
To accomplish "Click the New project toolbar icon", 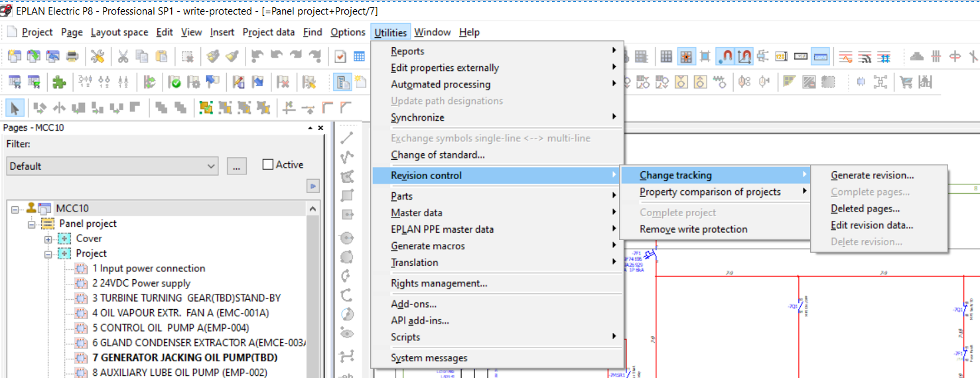I will (14, 56).
